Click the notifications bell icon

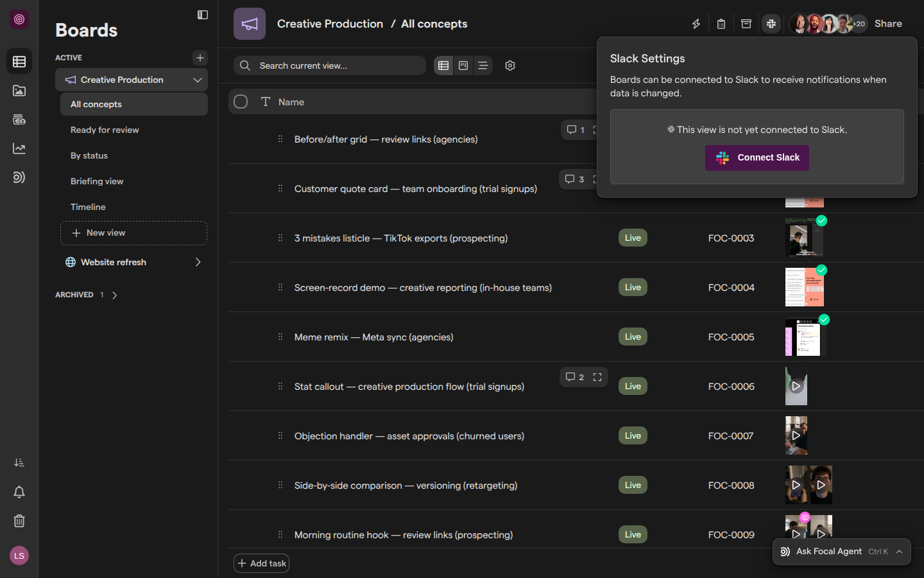point(19,492)
